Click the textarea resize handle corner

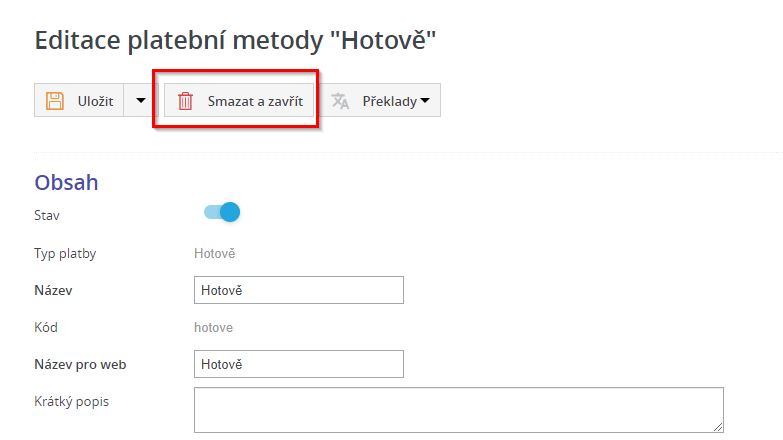[718, 427]
